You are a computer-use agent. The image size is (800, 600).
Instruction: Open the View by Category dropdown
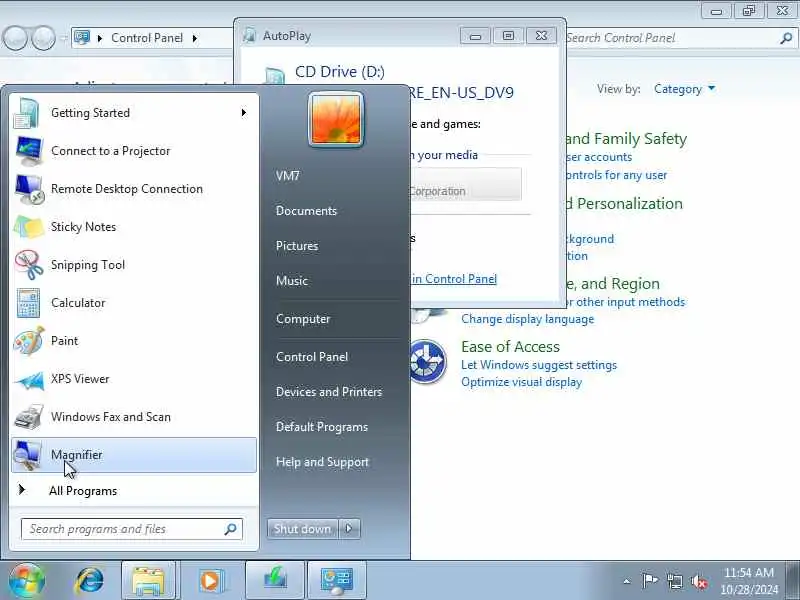coord(684,89)
